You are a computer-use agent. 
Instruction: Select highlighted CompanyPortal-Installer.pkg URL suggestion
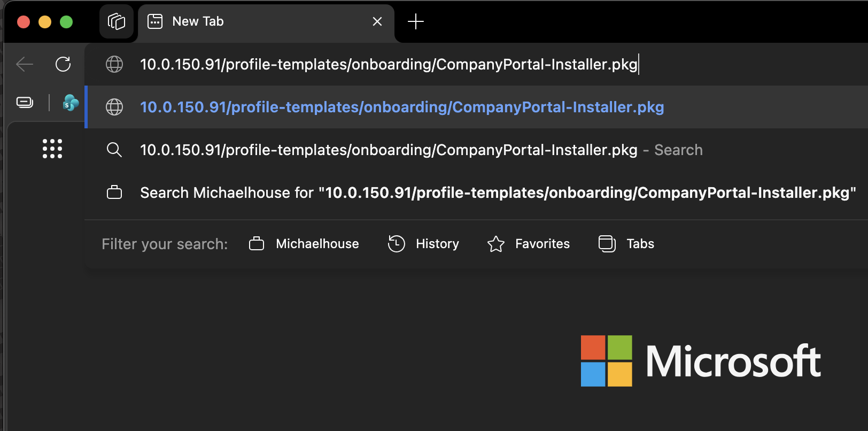tap(476, 107)
